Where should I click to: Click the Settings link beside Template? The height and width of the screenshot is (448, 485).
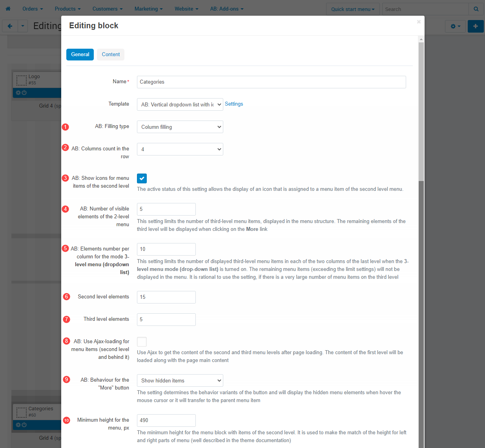click(234, 104)
